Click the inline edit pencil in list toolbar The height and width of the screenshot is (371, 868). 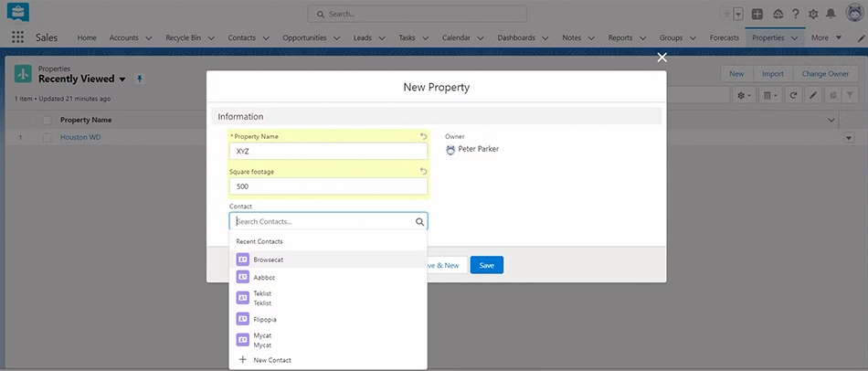(x=812, y=95)
